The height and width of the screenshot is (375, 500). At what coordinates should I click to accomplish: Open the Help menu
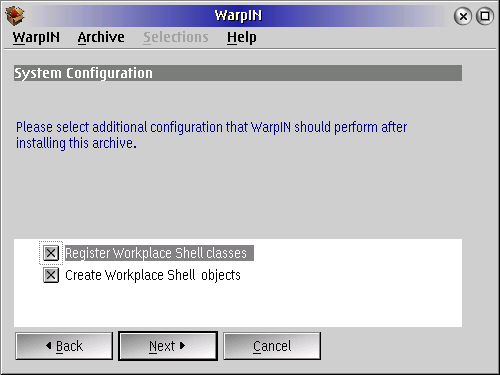click(x=242, y=37)
